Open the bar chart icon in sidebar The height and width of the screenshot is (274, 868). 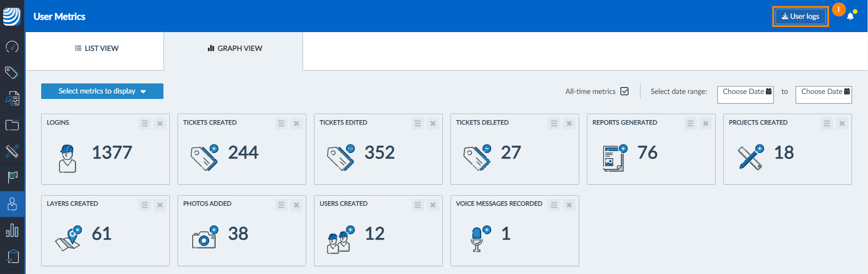tap(12, 230)
